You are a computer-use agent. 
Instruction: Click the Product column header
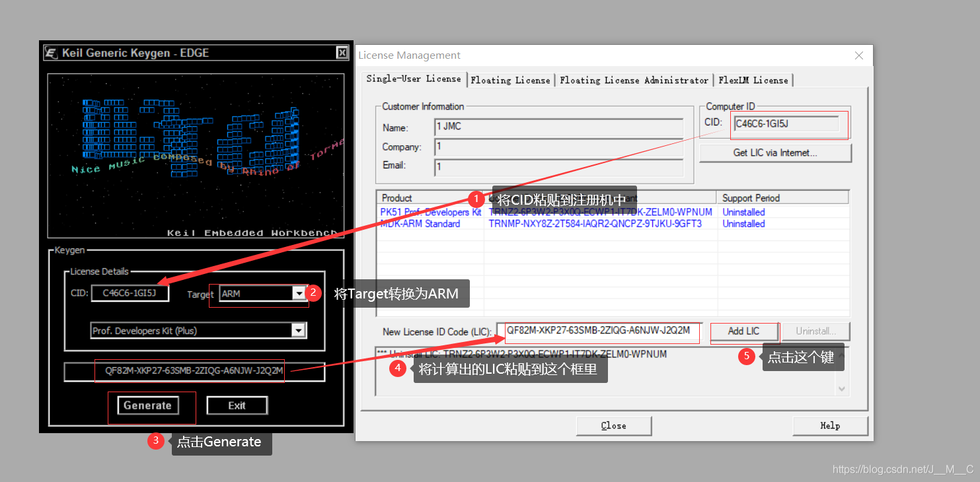click(430, 197)
